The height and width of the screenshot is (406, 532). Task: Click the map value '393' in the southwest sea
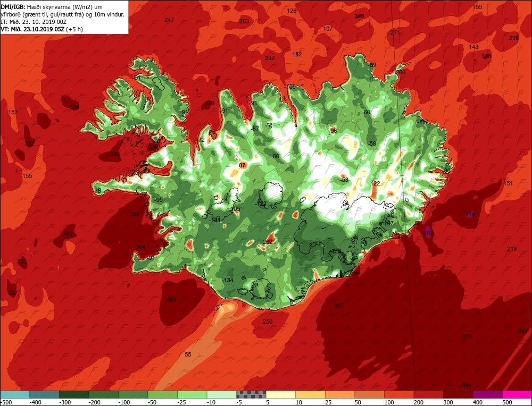[68, 234]
